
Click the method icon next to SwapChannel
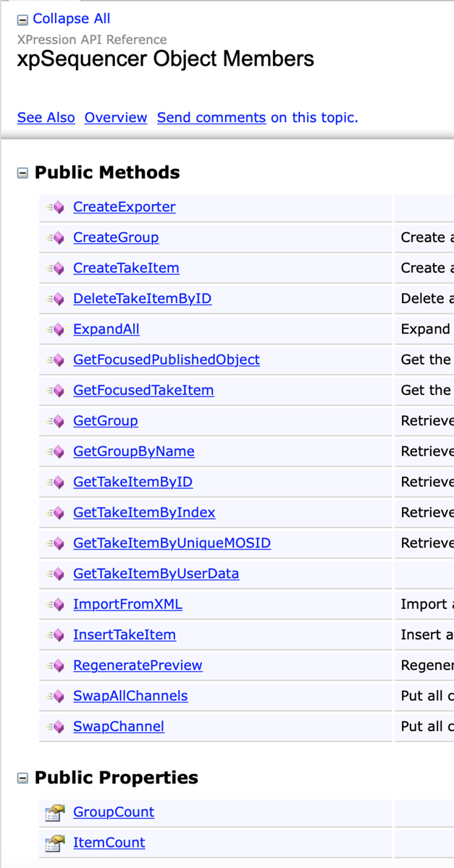(x=55, y=727)
